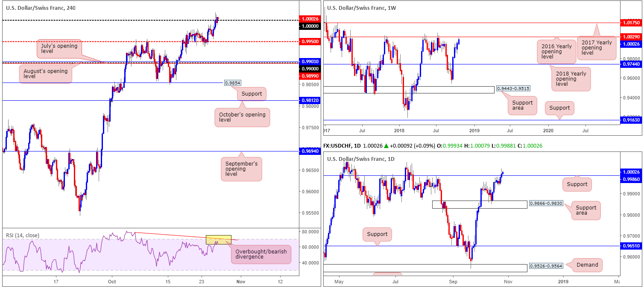Select the Demand callout in daily chart

tap(588, 265)
